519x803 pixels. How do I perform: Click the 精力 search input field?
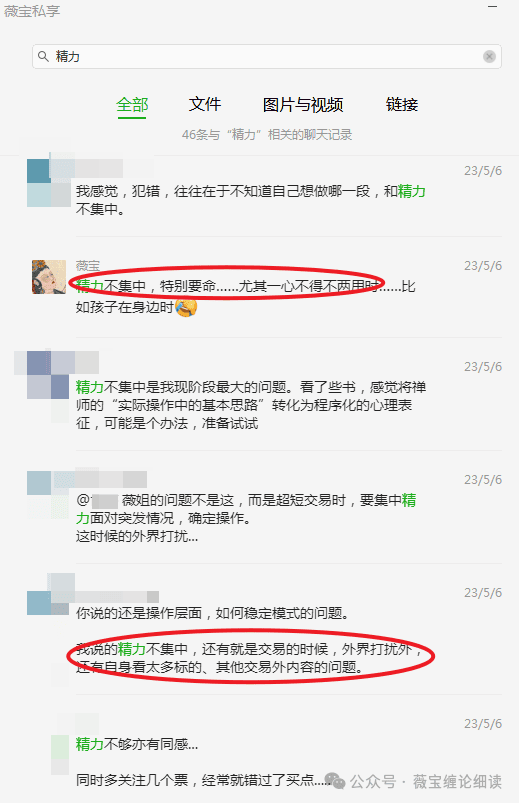[266, 56]
